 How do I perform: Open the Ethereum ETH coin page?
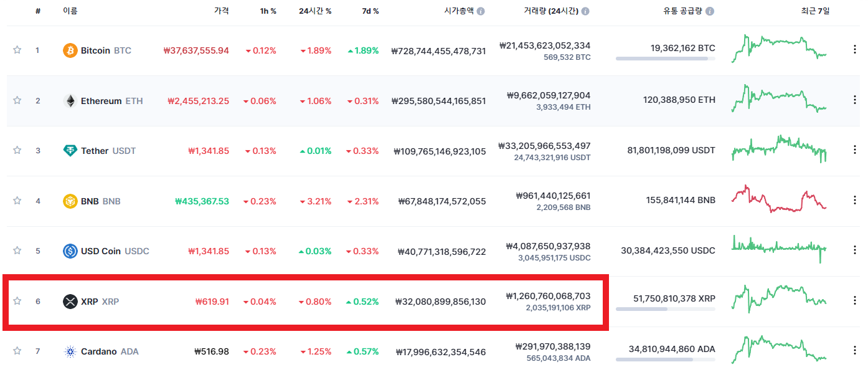[111, 101]
